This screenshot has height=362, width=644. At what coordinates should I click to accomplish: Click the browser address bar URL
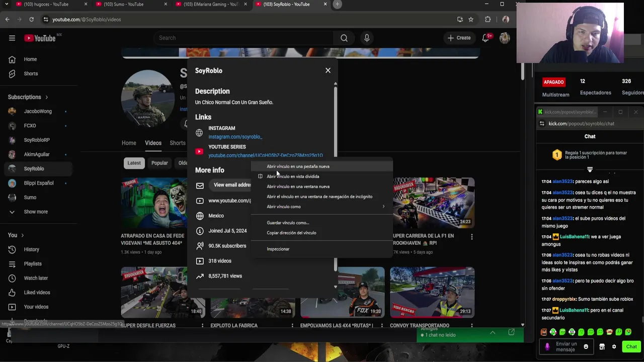[87, 19]
